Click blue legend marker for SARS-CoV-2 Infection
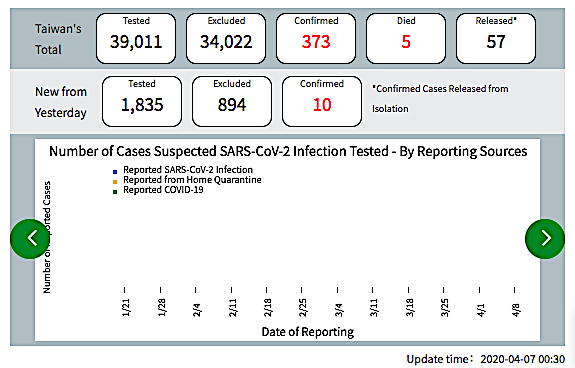The image size is (575, 368). pyautogui.click(x=115, y=172)
